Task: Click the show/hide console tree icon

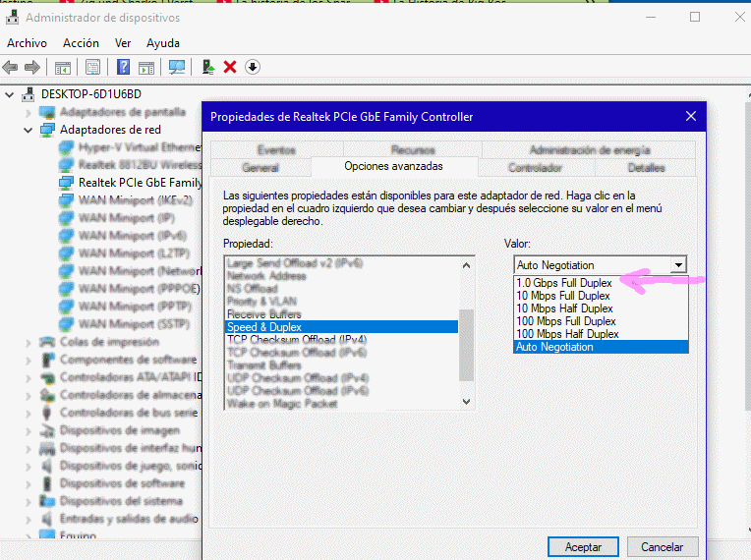Action: point(63,68)
